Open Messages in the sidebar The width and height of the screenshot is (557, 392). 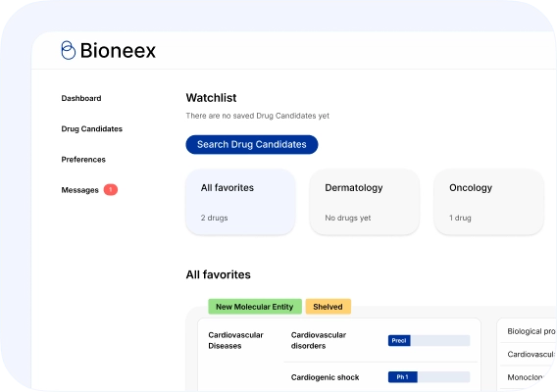click(80, 190)
